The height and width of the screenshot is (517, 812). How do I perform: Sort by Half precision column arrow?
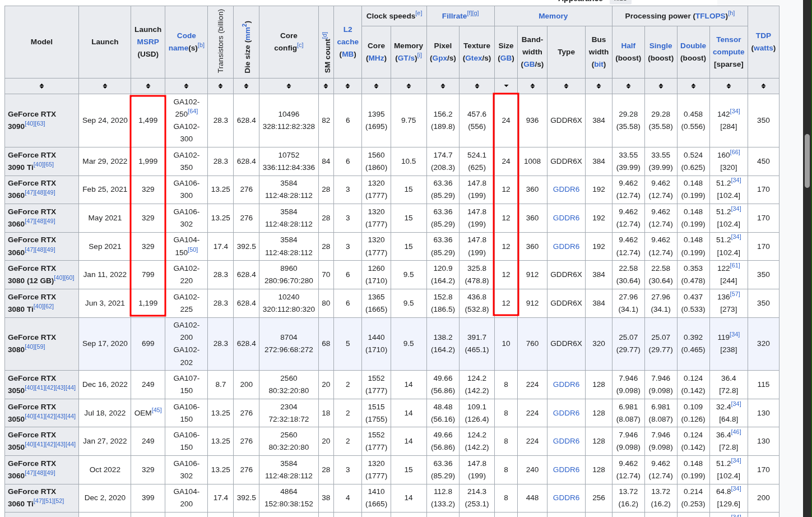[628, 86]
